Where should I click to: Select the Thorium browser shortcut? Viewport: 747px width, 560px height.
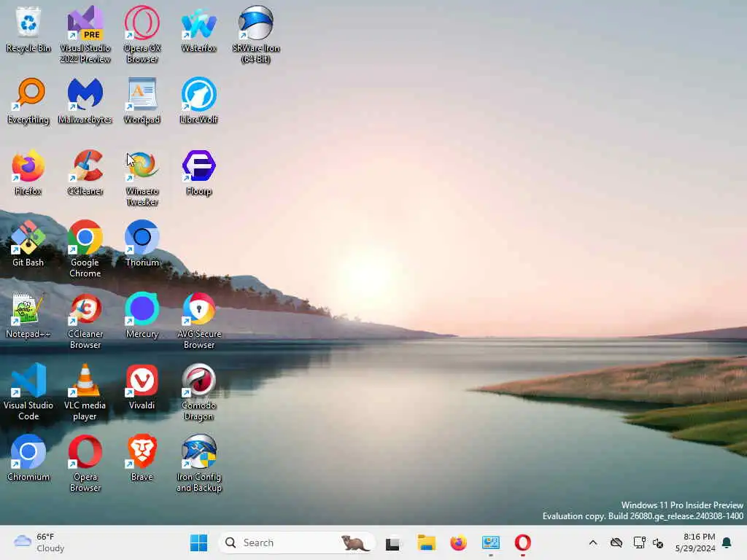[x=142, y=244]
